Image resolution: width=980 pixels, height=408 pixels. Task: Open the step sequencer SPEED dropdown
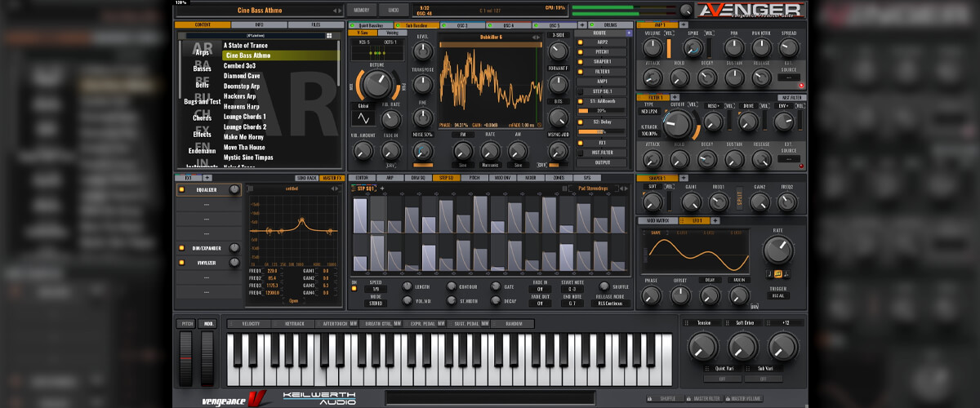coord(376,289)
